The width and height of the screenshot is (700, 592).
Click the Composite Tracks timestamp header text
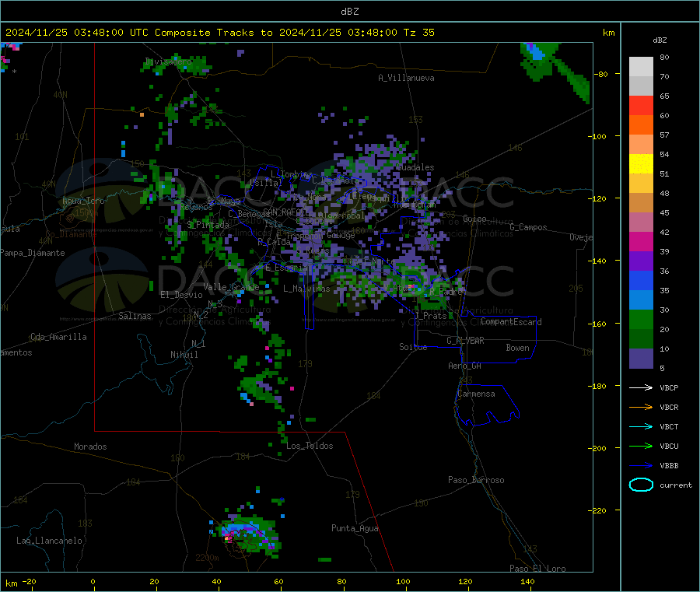tap(220, 33)
